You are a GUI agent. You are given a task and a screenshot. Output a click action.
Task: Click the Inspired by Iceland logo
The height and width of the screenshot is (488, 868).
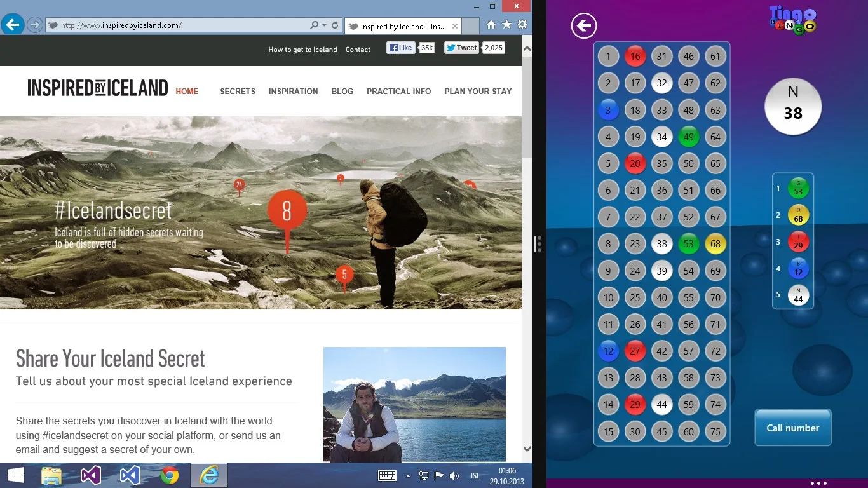pyautogui.click(x=98, y=88)
